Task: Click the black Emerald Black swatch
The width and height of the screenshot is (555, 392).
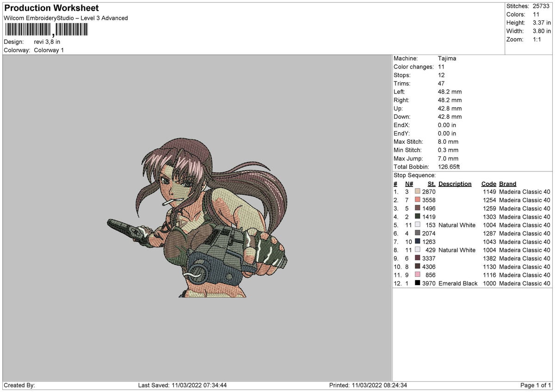Action: click(x=418, y=283)
